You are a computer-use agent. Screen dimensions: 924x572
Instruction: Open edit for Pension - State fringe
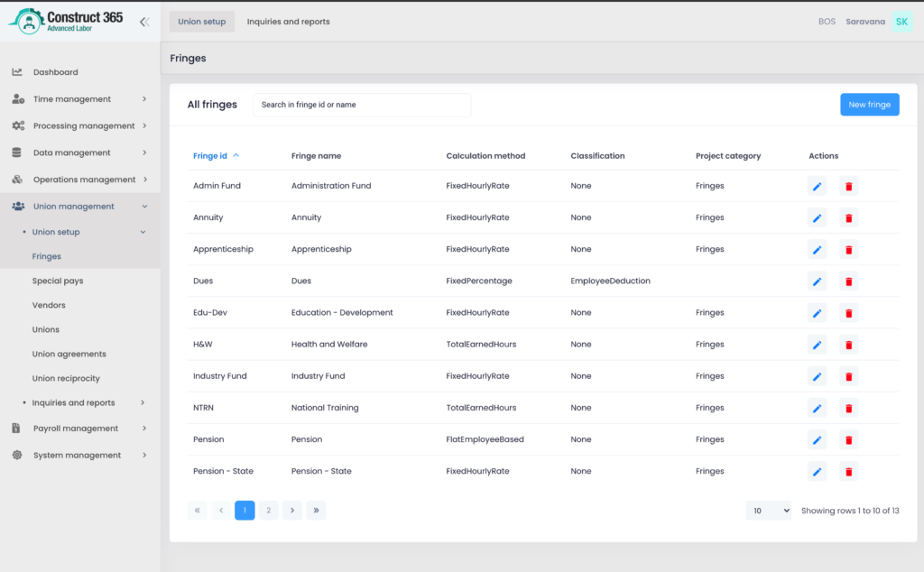point(817,472)
